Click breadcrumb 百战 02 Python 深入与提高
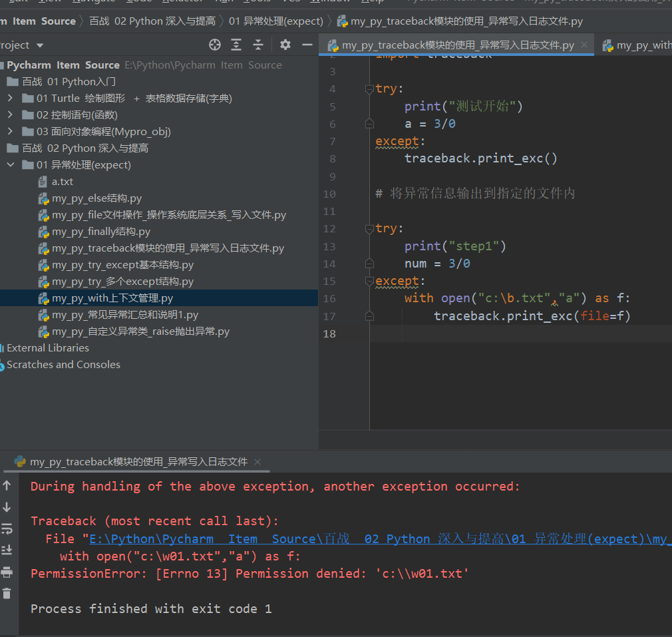 (152, 21)
